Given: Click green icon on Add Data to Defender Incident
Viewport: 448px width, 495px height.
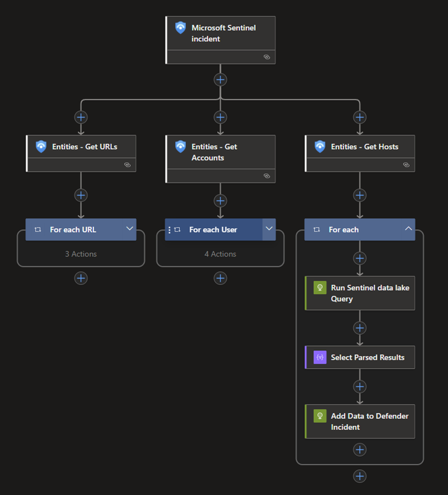Looking at the screenshot, I should coord(320,416).
